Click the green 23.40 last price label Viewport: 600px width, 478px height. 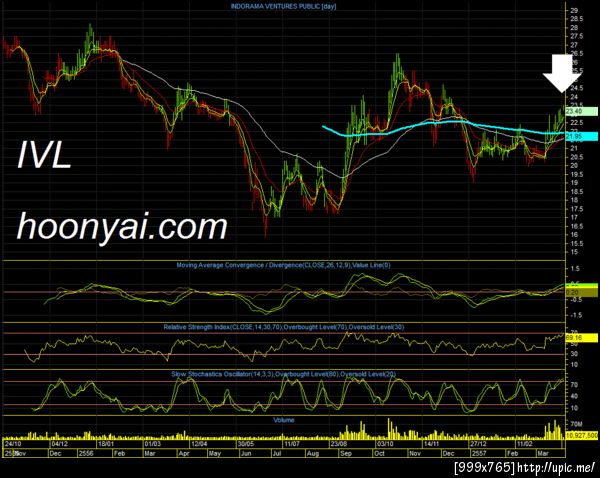(x=581, y=111)
